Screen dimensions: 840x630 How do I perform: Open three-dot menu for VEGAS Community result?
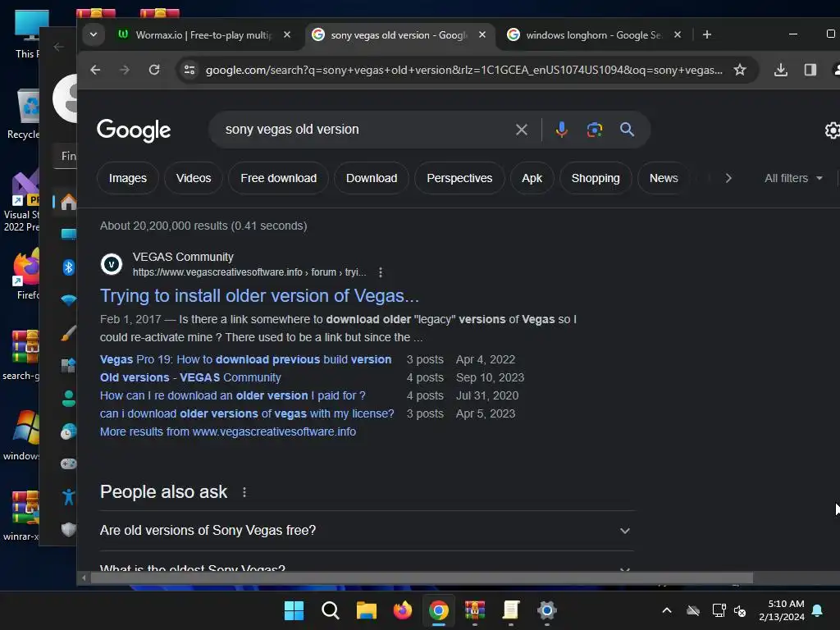click(x=381, y=272)
